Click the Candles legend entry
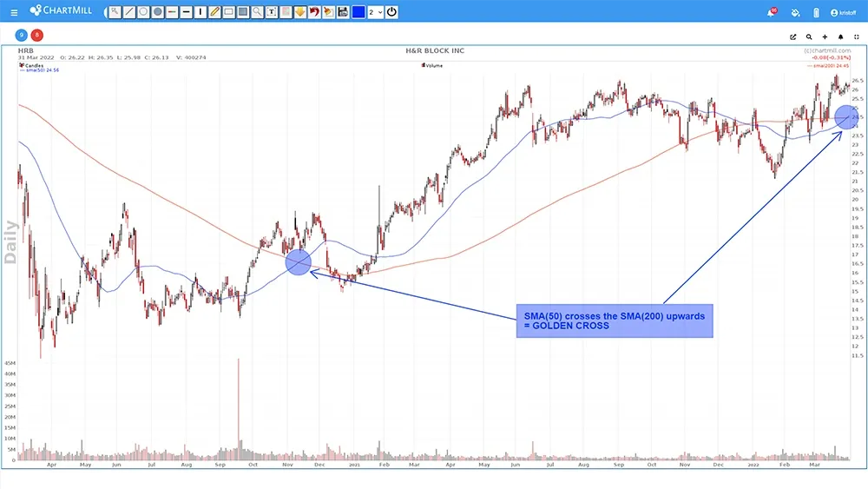This screenshot has height=489, width=868. (31, 65)
